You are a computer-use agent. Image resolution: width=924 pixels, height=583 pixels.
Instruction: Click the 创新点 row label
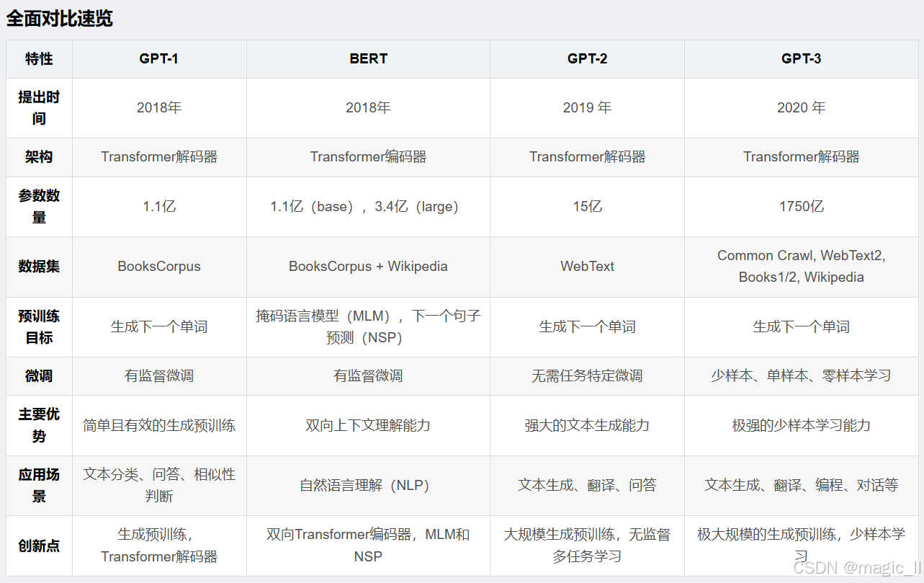point(39,546)
